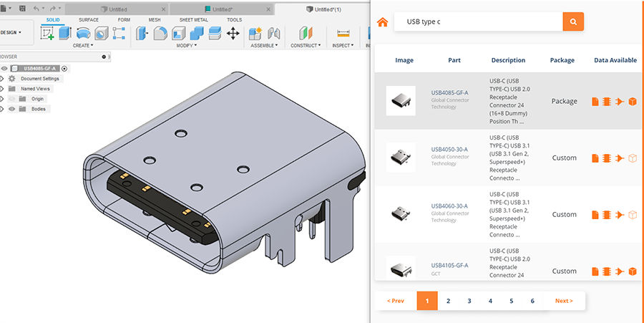The height and width of the screenshot is (323, 644).
Task: Click the Next > pagination button
Action: pos(564,301)
